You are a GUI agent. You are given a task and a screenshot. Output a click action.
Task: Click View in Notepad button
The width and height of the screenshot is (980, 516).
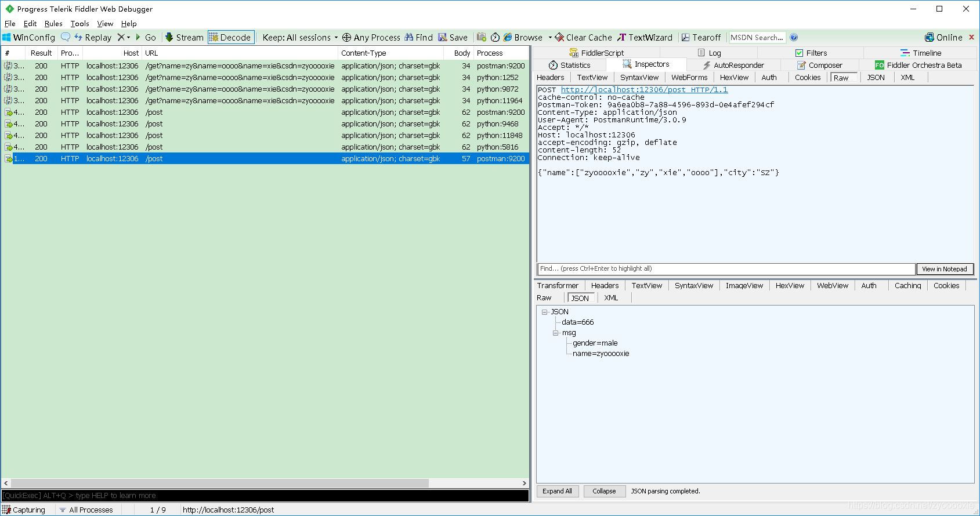944,269
